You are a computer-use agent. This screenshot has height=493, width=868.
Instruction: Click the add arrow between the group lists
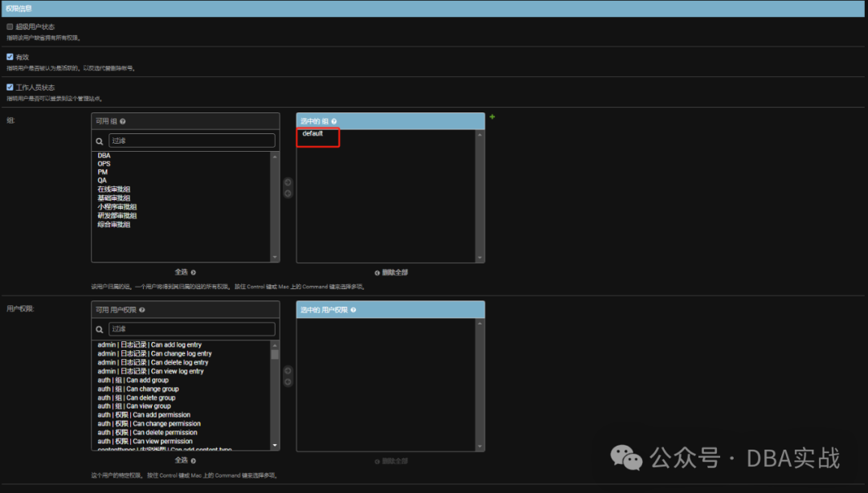click(288, 182)
